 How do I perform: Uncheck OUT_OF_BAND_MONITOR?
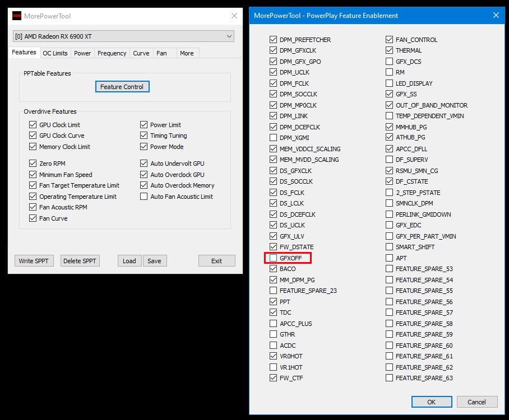389,105
